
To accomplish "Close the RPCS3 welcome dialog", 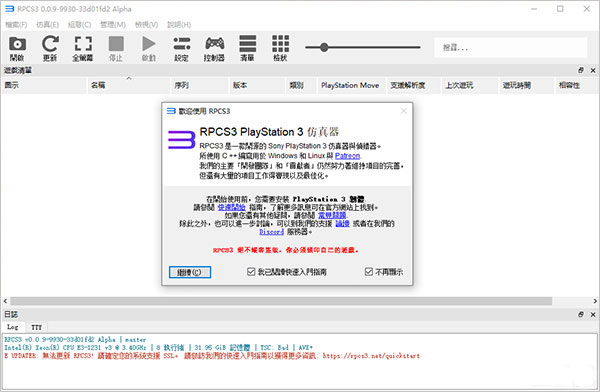I will pyautogui.click(x=404, y=111).
